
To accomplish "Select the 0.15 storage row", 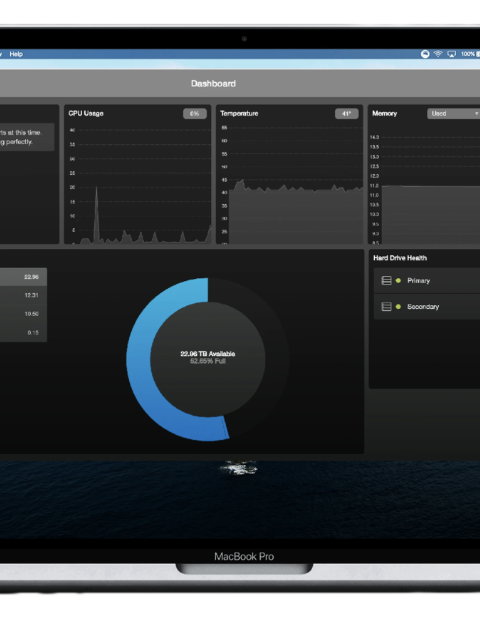I will [23, 333].
